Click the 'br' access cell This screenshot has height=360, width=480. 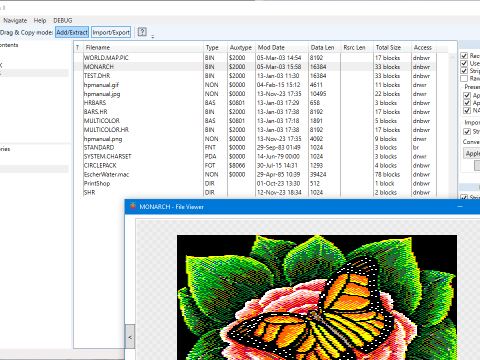tap(416, 147)
